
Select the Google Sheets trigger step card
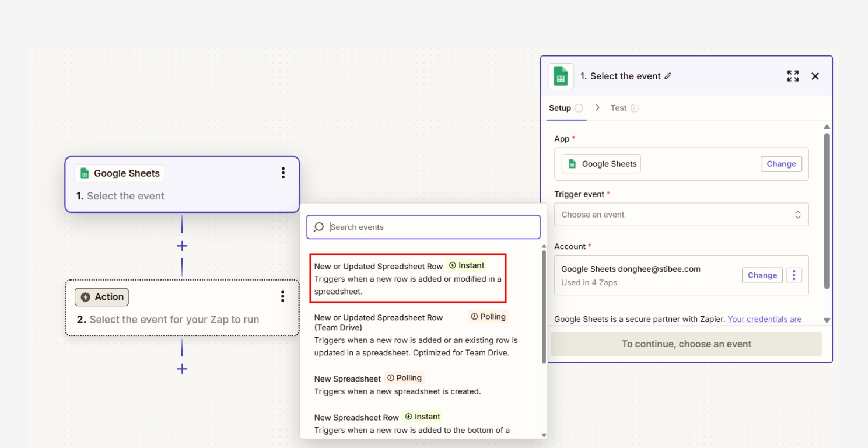pyautogui.click(x=182, y=184)
